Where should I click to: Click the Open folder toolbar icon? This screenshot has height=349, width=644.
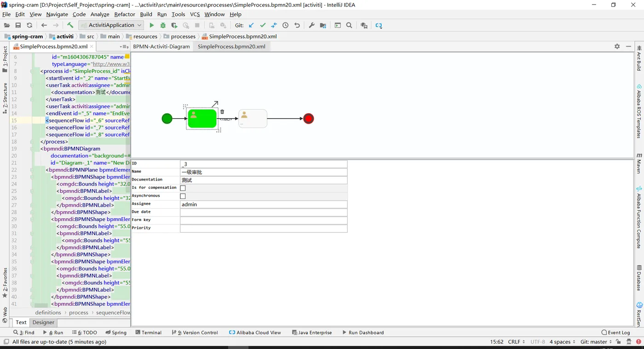click(x=7, y=25)
